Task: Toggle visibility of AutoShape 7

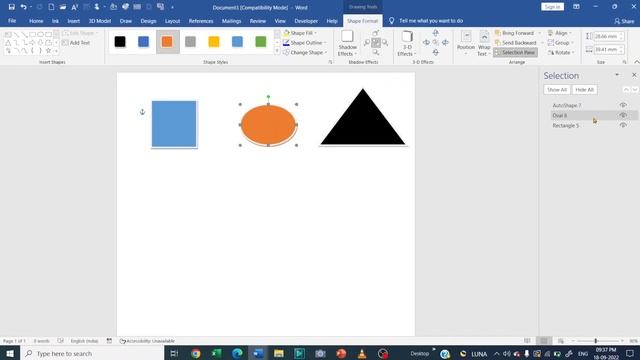Action: pos(623,105)
